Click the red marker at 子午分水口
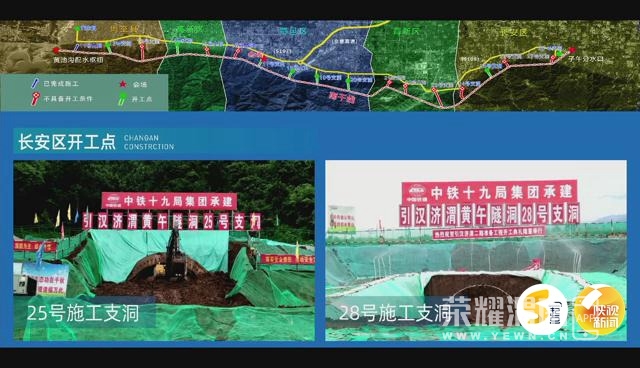 point(572,50)
